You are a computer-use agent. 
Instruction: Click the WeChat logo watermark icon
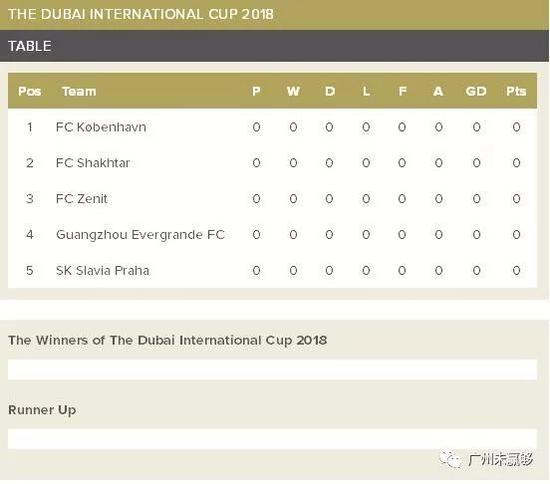coord(450,458)
